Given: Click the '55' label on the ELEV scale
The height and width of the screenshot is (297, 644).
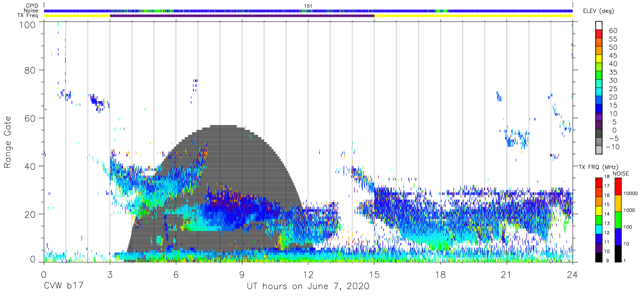Looking at the screenshot, I should click(613, 39).
